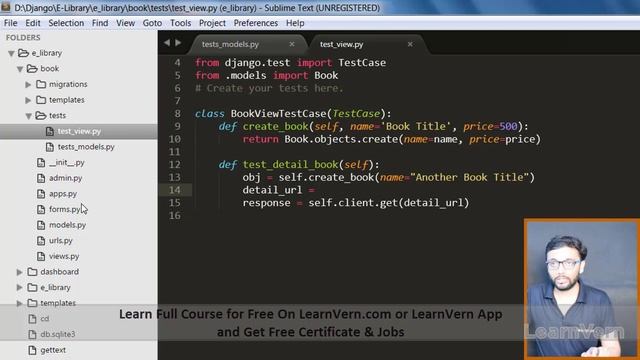Open tests_models.py in the sidebar
The width and height of the screenshot is (640, 360).
coord(86,147)
